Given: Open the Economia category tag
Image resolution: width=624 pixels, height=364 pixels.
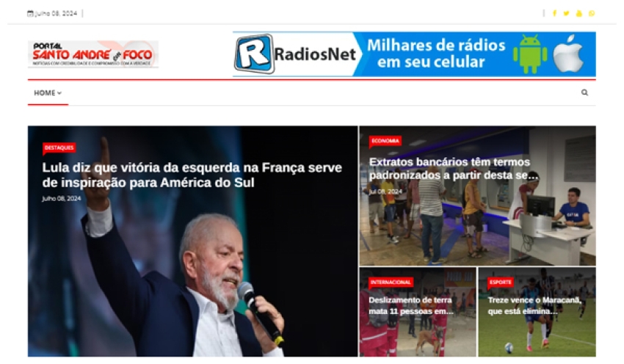Looking at the screenshot, I should (385, 141).
